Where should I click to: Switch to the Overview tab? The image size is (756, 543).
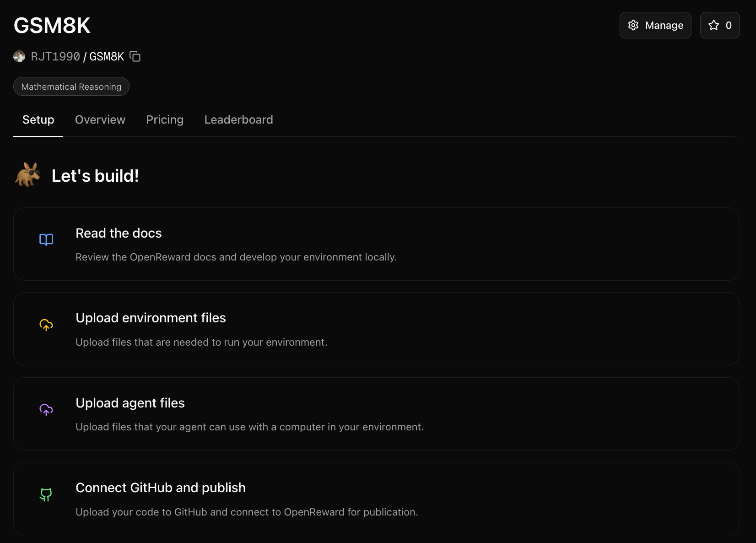click(100, 119)
